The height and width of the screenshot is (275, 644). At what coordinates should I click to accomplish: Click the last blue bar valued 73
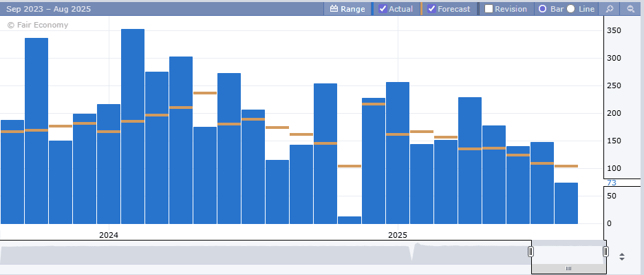point(566,203)
